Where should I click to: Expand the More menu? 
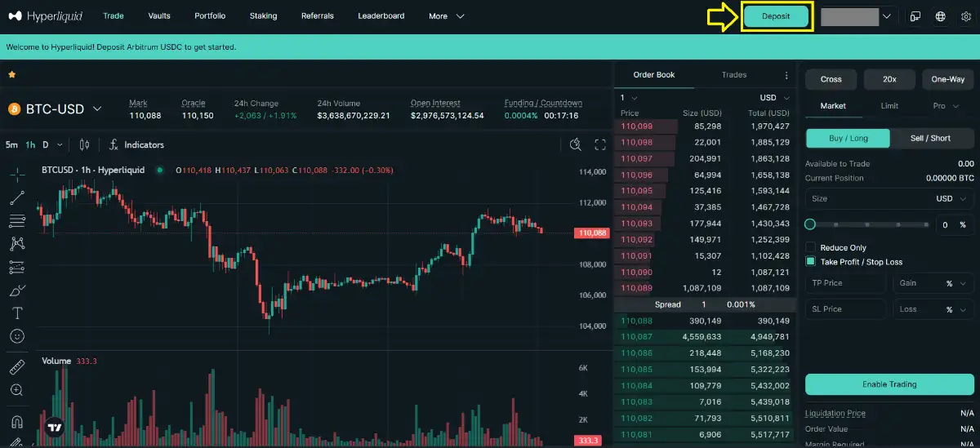tap(446, 16)
